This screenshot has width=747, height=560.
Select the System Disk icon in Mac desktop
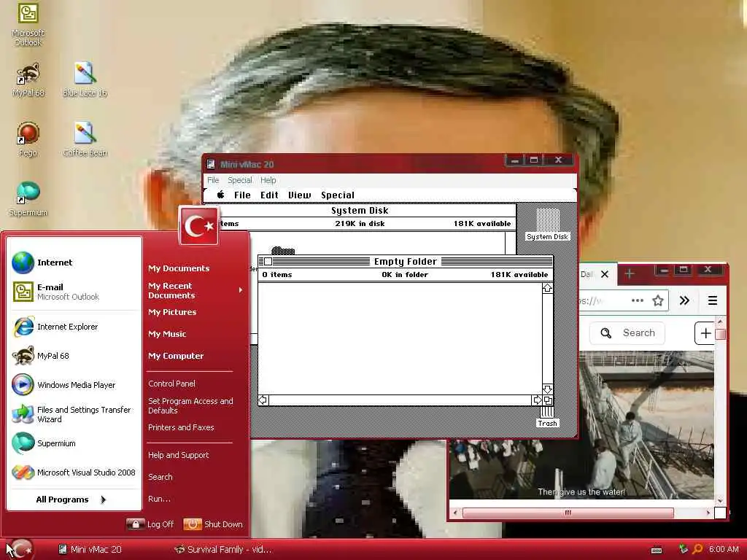click(547, 225)
